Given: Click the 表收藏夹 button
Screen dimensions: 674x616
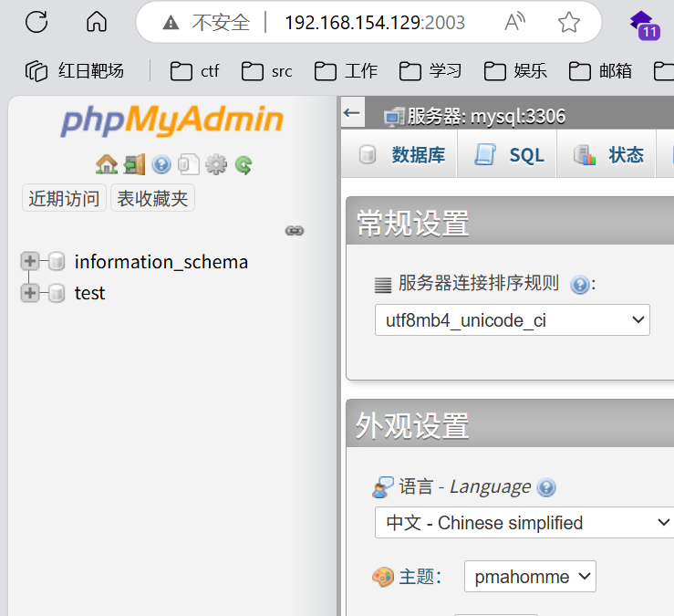Looking at the screenshot, I should pyautogui.click(x=152, y=198).
